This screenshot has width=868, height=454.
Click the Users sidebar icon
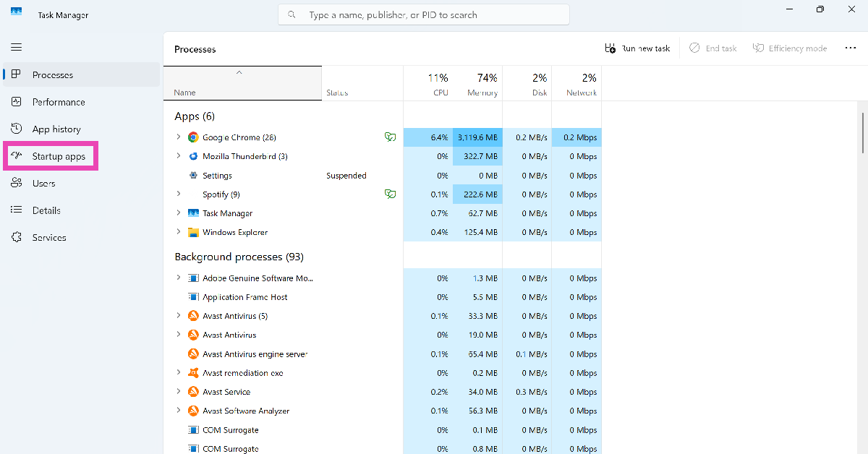click(x=16, y=184)
